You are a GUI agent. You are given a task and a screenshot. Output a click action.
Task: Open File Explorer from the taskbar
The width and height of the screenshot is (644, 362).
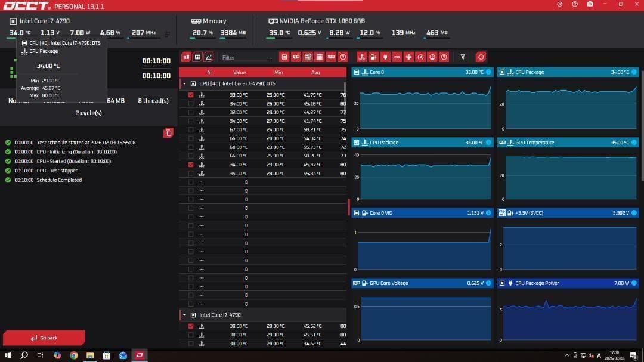pos(90,355)
